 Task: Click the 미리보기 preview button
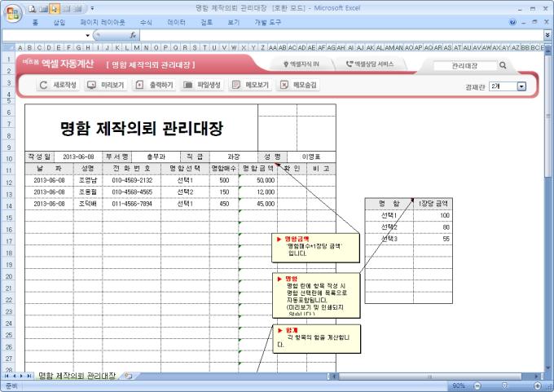(106, 85)
